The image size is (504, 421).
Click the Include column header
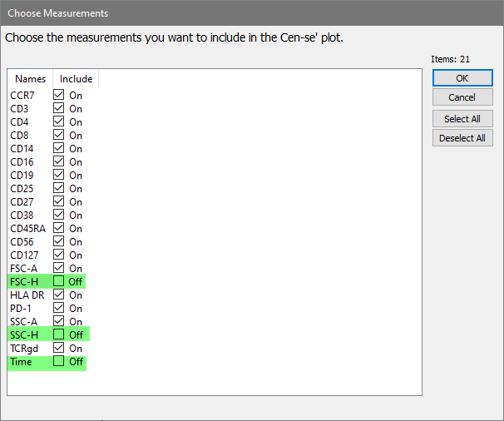point(76,79)
